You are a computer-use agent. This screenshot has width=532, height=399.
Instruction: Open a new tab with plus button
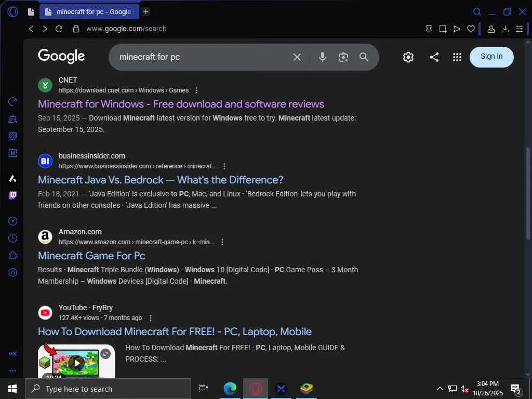point(146,12)
